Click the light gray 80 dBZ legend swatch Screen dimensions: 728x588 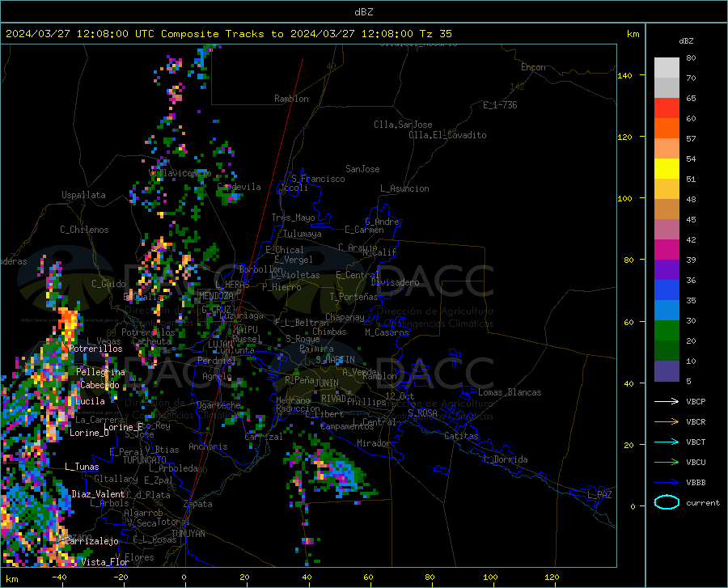667,67
